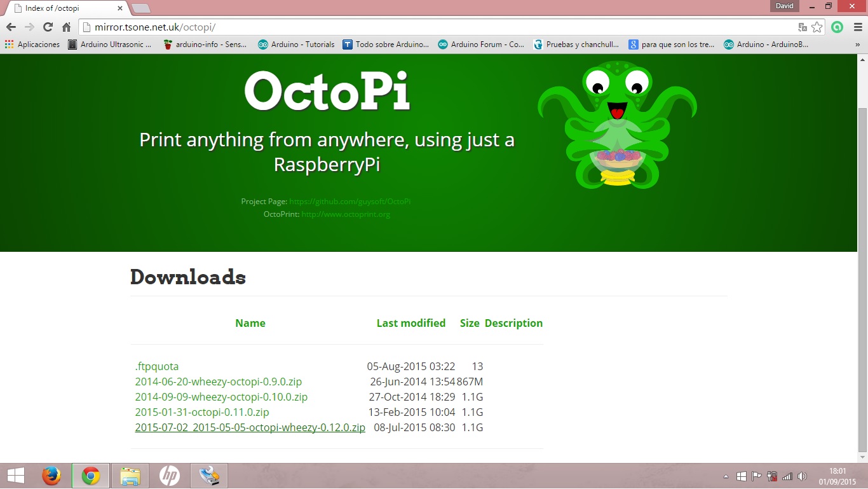This screenshot has width=868, height=489.
Task: Click the browser forward arrow
Action: coord(29,27)
